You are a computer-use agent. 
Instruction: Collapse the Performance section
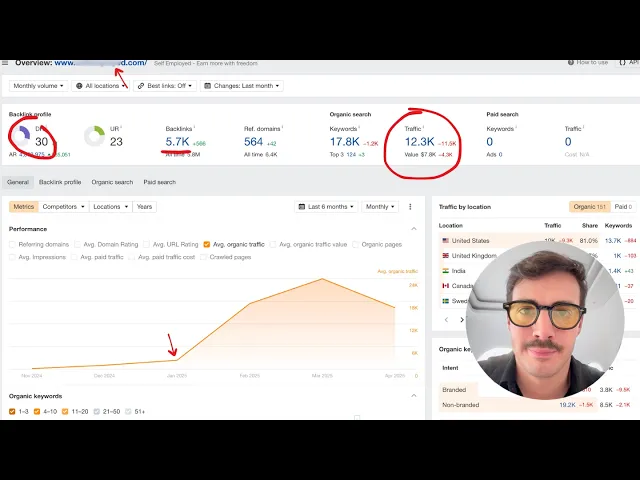point(414,229)
